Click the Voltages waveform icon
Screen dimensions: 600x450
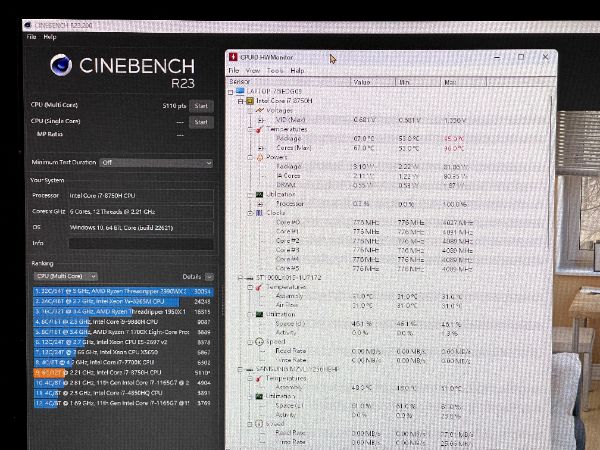[x=259, y=110]
